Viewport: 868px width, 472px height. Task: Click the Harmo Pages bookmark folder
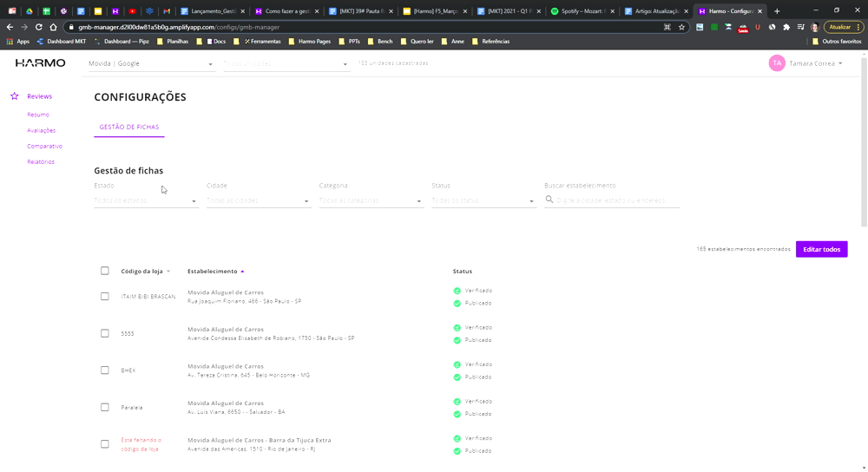(310, 42)
